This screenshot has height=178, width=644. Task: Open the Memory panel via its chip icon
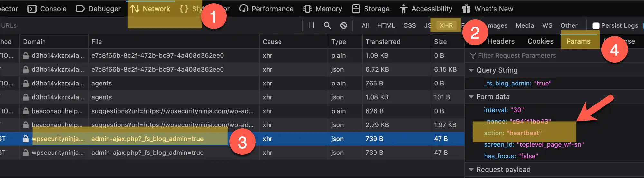coord(308,9)
